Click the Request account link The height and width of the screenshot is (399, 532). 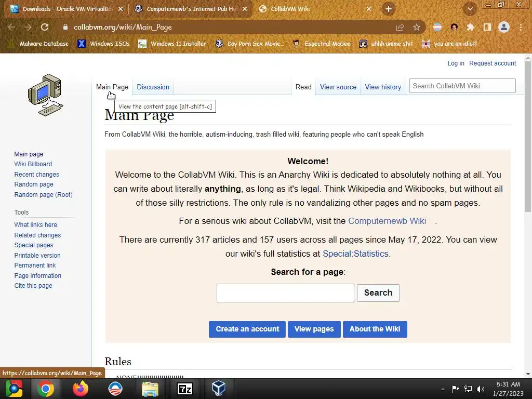point(493,63)
